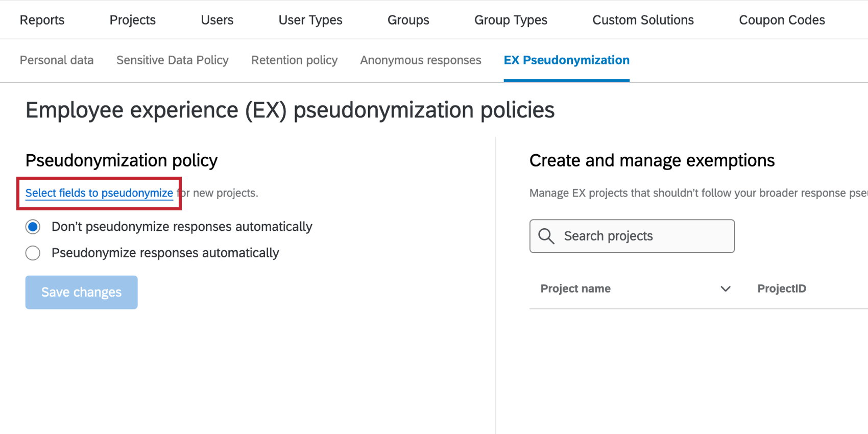Open Sensitive Data Policy tab
Image resolution: width=868 pixels, height=434 pixels.
(x=172, y=60)
